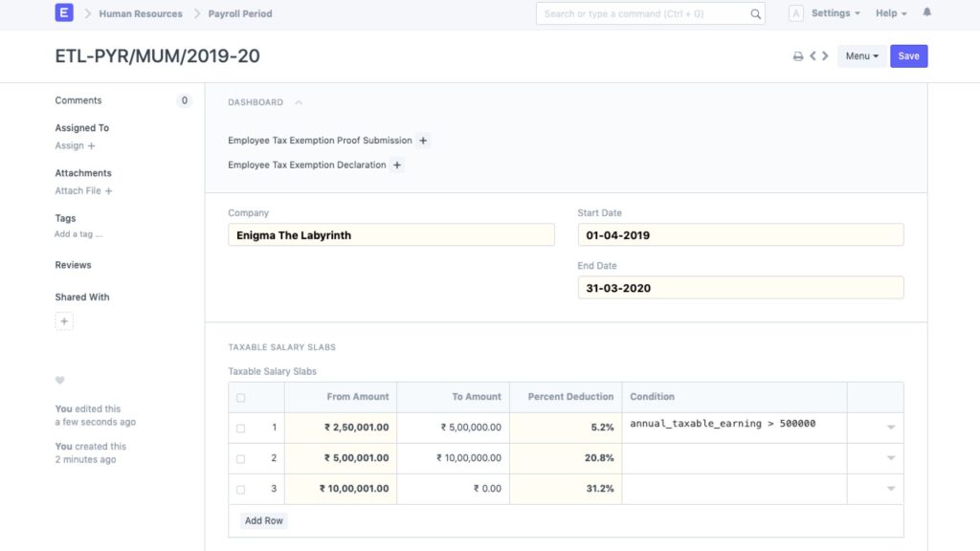
Task: Click Employee Tax Exemption Proof Submission link
Action: tap(320, 141)
